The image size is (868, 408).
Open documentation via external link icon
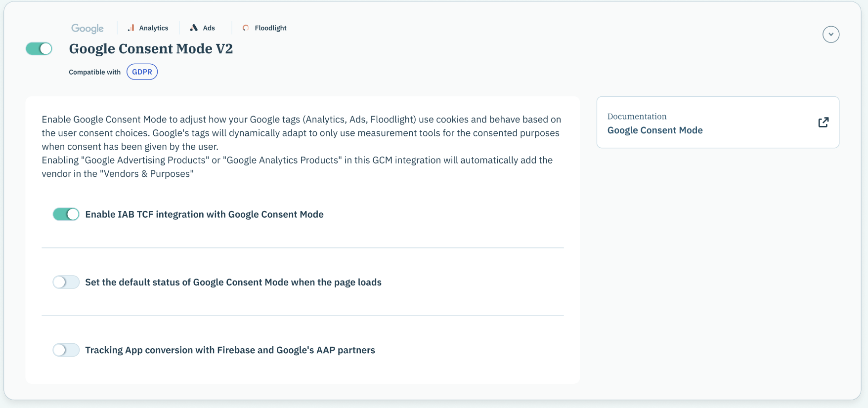(823, 122)
